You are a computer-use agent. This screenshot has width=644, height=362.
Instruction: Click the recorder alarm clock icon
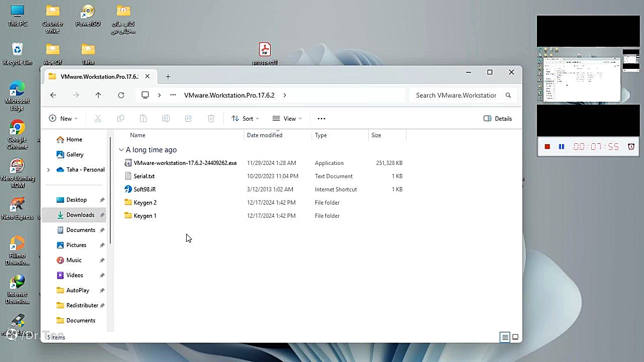[x=631, y=147]
